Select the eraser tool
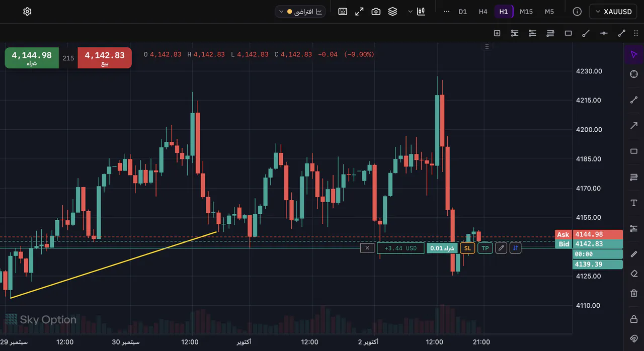This screenshot has width=644, height=351. [634, 274]
